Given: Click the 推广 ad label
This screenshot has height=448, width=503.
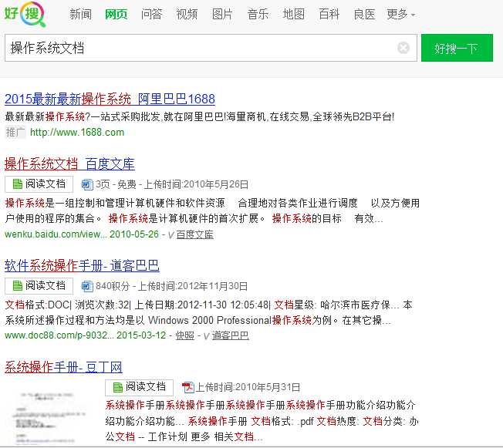Looking at the screenshot, I should [x=15, y=132].
